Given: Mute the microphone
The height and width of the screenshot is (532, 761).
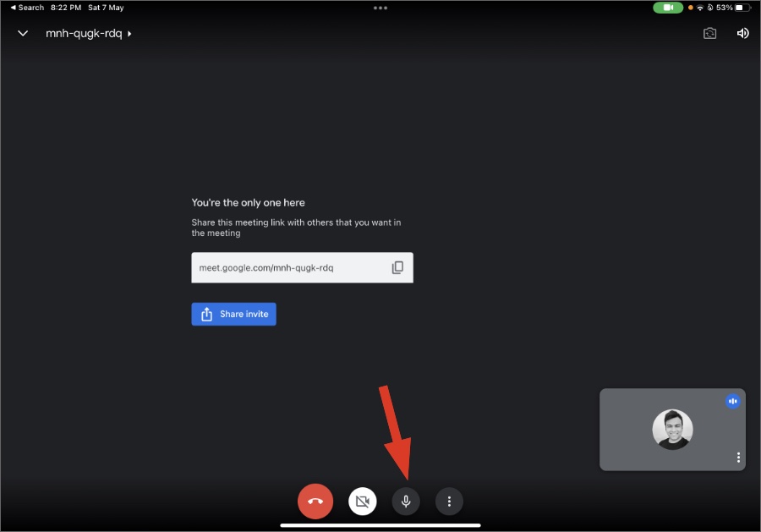Looking at the screenshot, I should click(x=406, y=501).
